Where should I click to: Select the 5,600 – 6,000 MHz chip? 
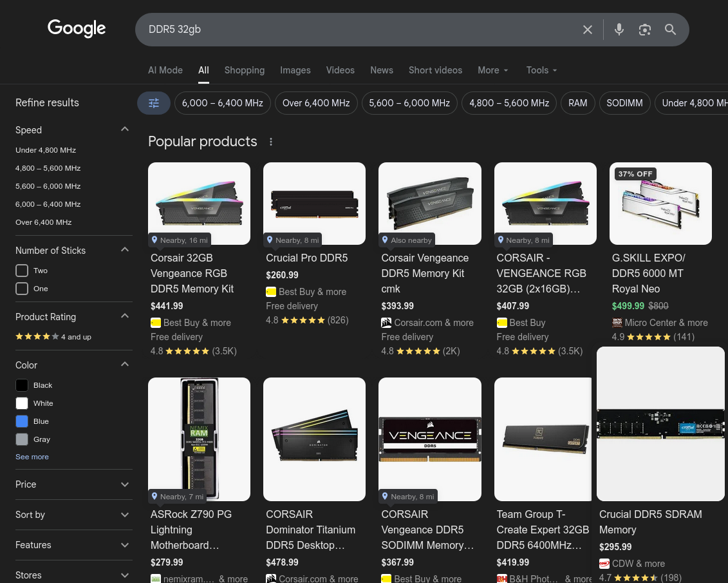[409, 103]
